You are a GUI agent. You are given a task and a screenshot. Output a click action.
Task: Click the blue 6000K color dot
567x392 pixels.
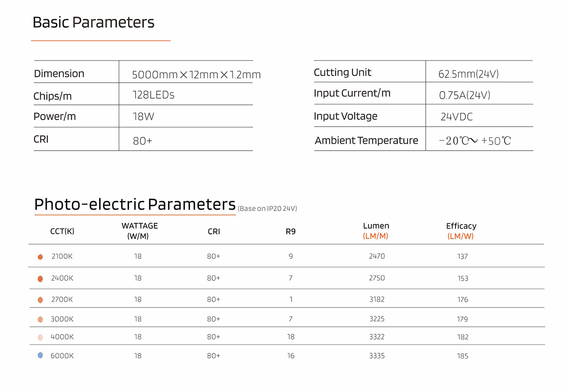[x=40, y=355]
